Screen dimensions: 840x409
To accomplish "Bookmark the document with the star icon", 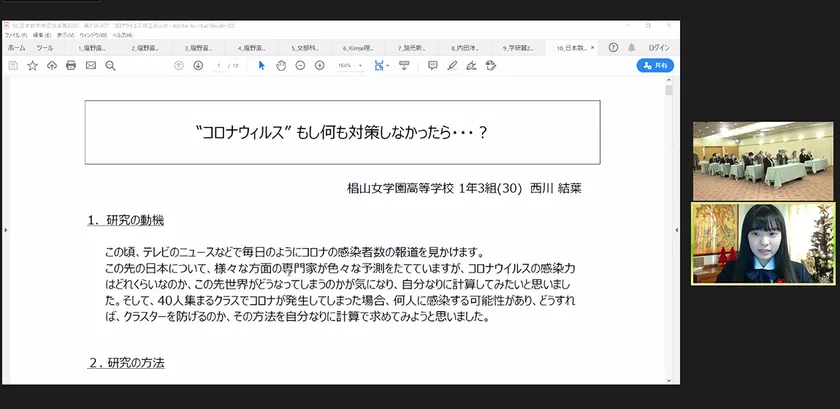I will (32, 65).
